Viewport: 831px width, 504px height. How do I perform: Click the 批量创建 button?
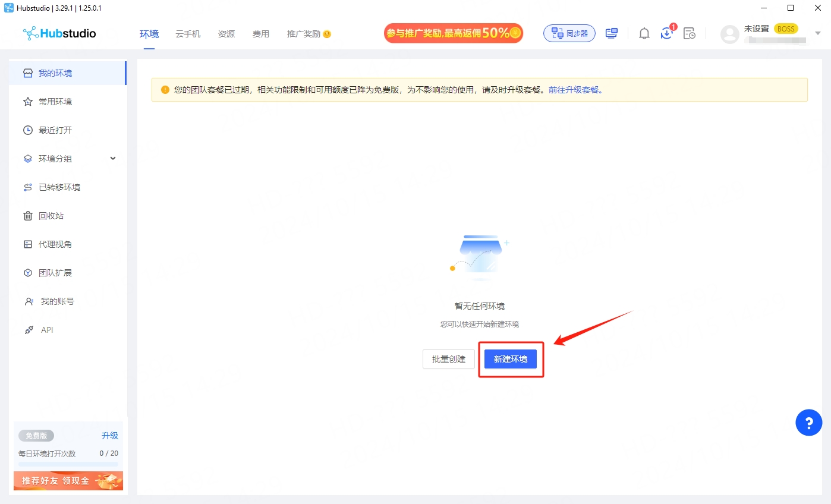pyautogui.click(x=448, y=359)
